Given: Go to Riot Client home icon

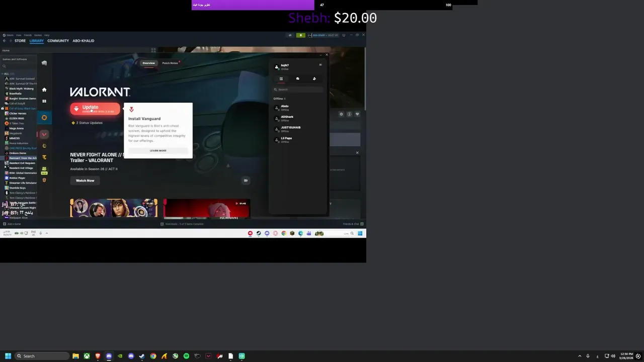Looking at the screenshot, I should click(44, 89).
